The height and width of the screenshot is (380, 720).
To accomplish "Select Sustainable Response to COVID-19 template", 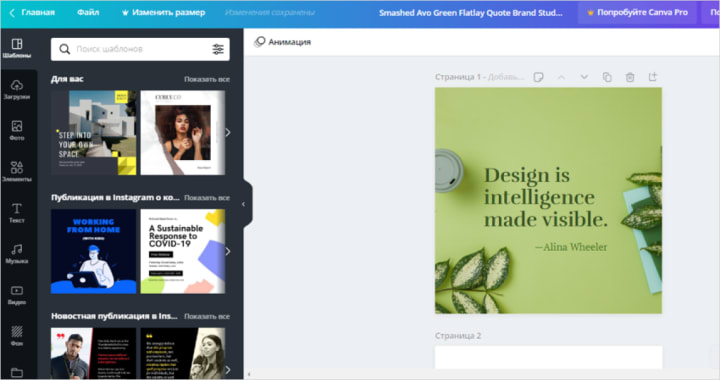I will (x=183, y=251).
